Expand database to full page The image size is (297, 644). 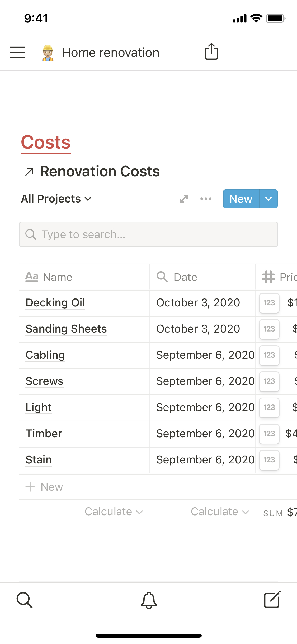[x=184, y=199]
